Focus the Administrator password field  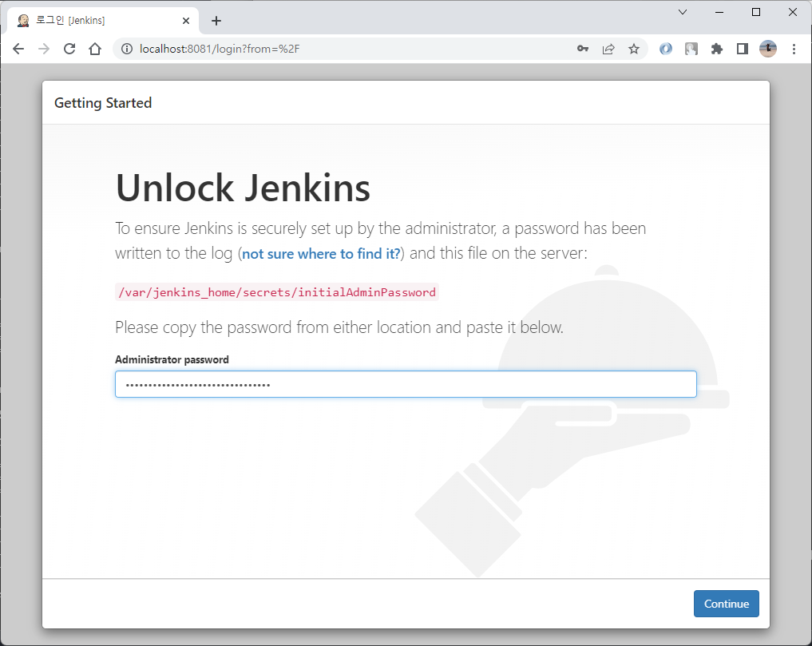point(406,384)
